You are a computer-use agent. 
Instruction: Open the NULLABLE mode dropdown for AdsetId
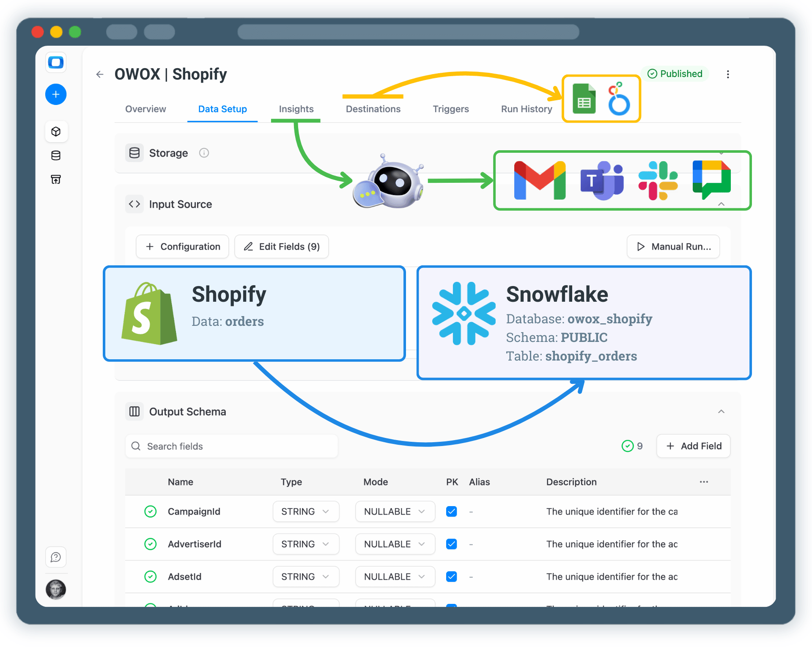point(395,576)
